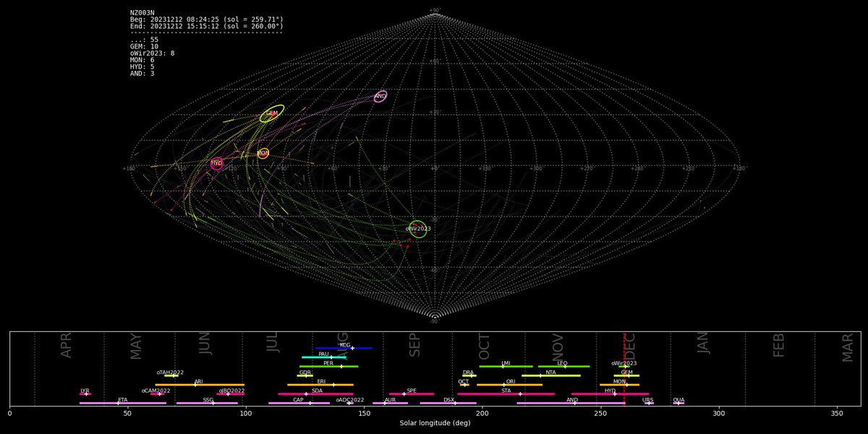Image resolution: width=868 pixels, height=434 pixels.
Task: Select the QUA shower bar in timeline
Action: pos(678,403)
